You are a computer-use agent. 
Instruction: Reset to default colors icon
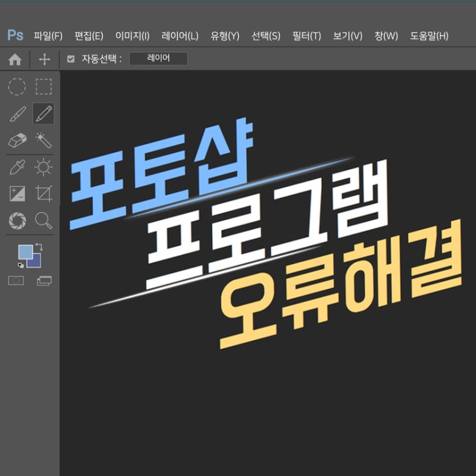(21, 265)
